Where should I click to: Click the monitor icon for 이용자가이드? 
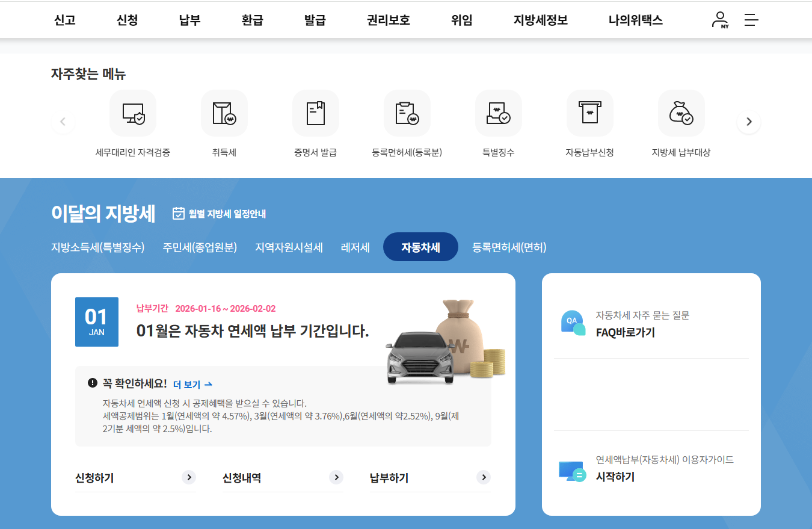click(x=572, y=471)
